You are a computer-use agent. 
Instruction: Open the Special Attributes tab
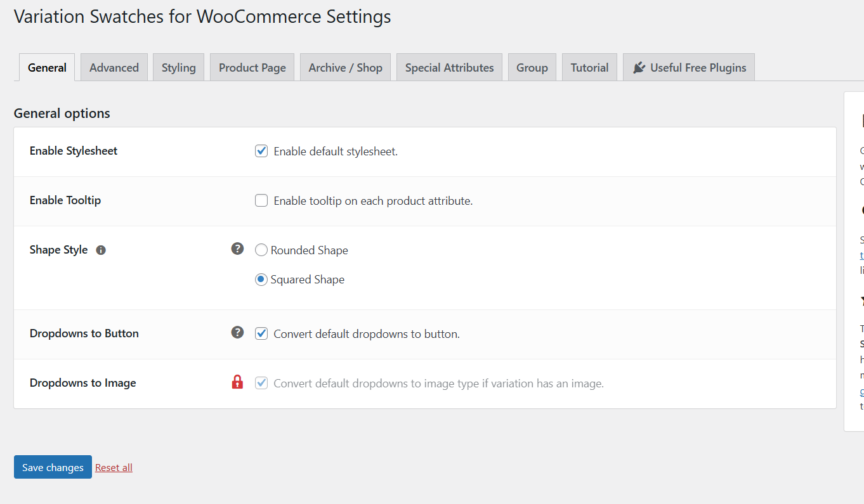click(x=450, y=67)
